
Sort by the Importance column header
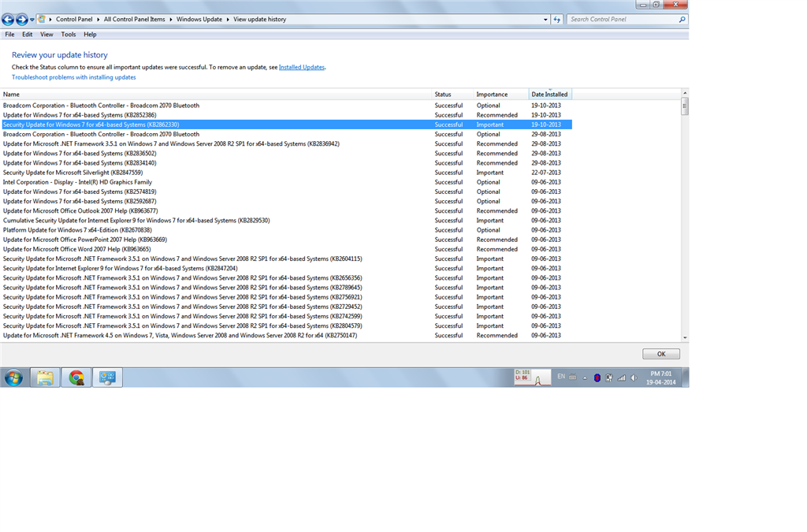coord(500,95)
